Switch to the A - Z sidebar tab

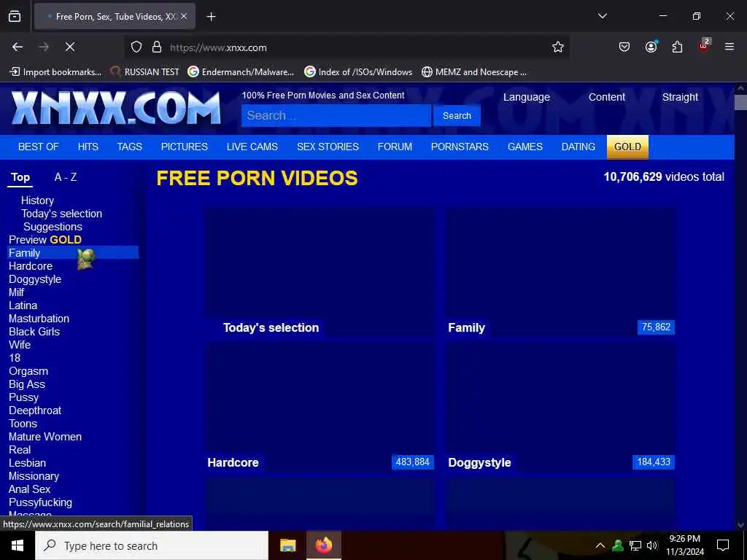66,177
